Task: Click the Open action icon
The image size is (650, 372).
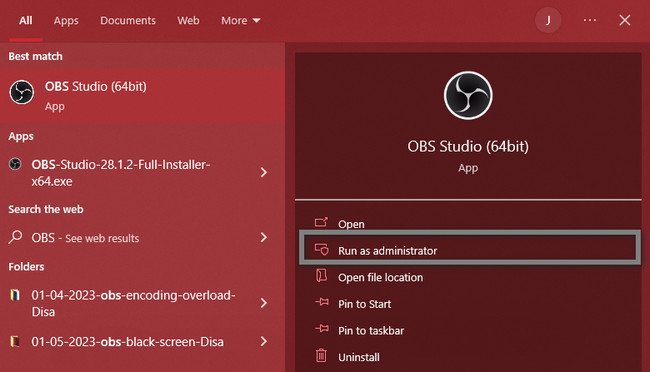Action: [x=321, y=223]
